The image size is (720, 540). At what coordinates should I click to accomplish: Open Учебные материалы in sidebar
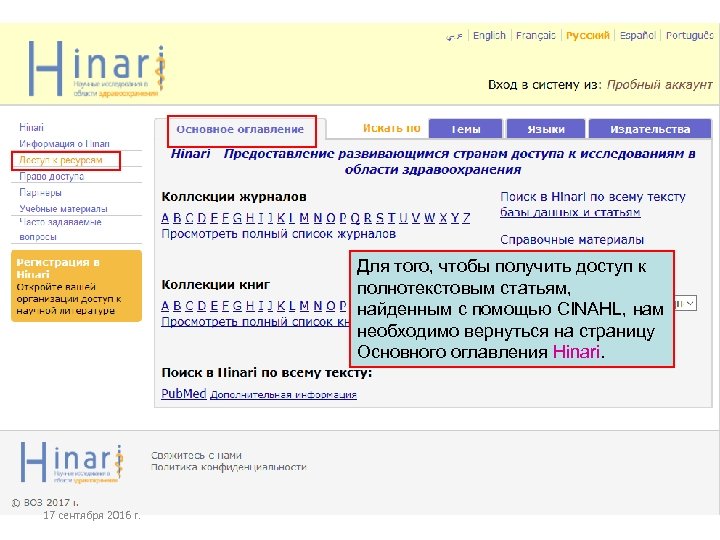pyautogui.click(x=63, y=208)
